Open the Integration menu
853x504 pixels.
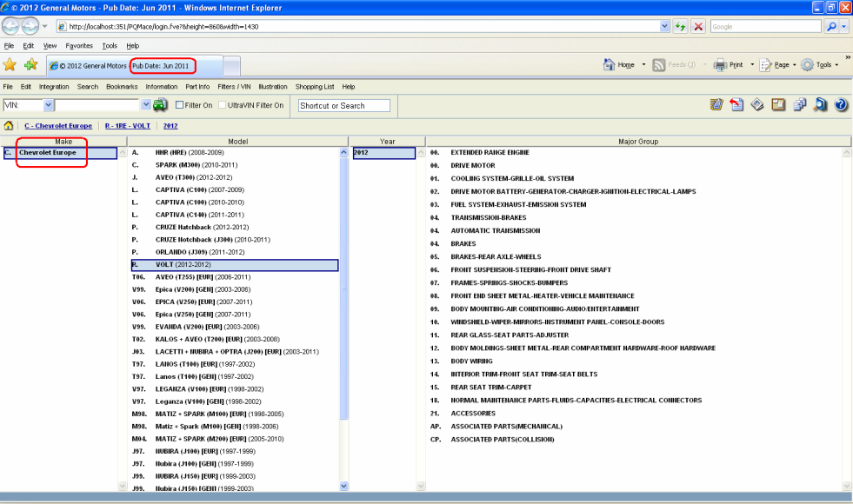54,86
